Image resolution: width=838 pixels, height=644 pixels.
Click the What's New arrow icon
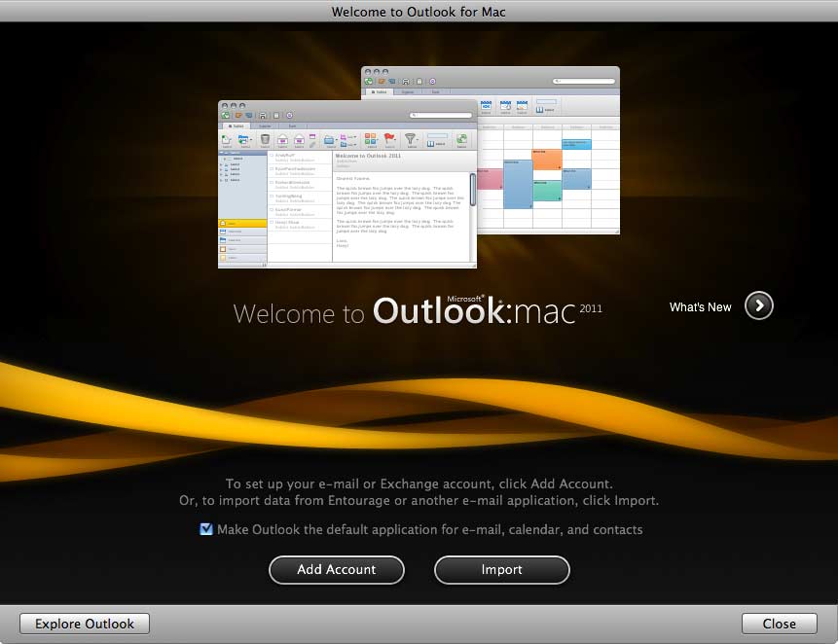coord(759,306)
